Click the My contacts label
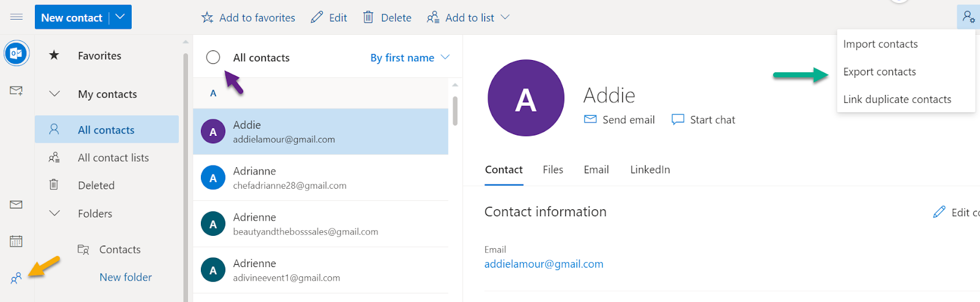 (107, 94)
